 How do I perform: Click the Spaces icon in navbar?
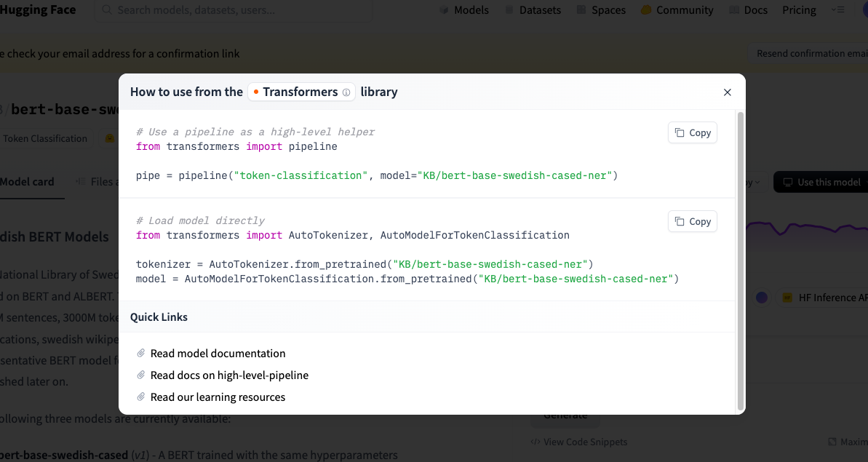coord(581,10)
